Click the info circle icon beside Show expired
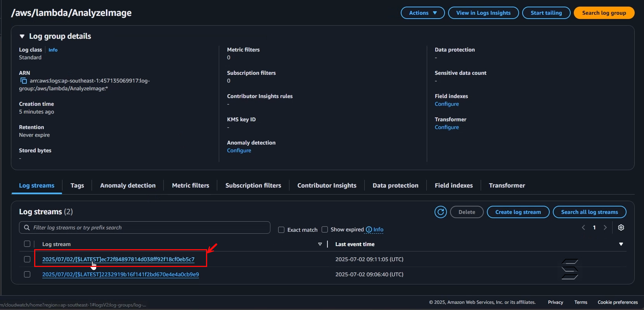The width and height of the screenshot is (644, 310). click(x=369, y=229)
